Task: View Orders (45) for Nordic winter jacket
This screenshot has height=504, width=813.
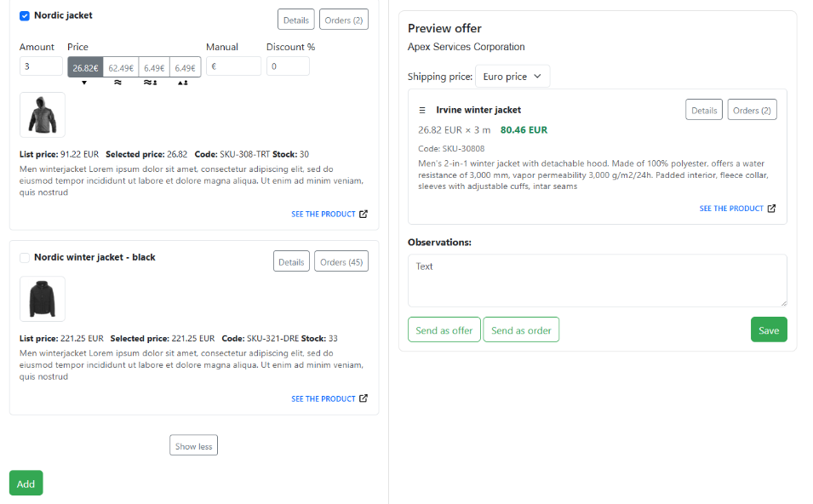Action: pyautogui.click(x=341, y=261)
